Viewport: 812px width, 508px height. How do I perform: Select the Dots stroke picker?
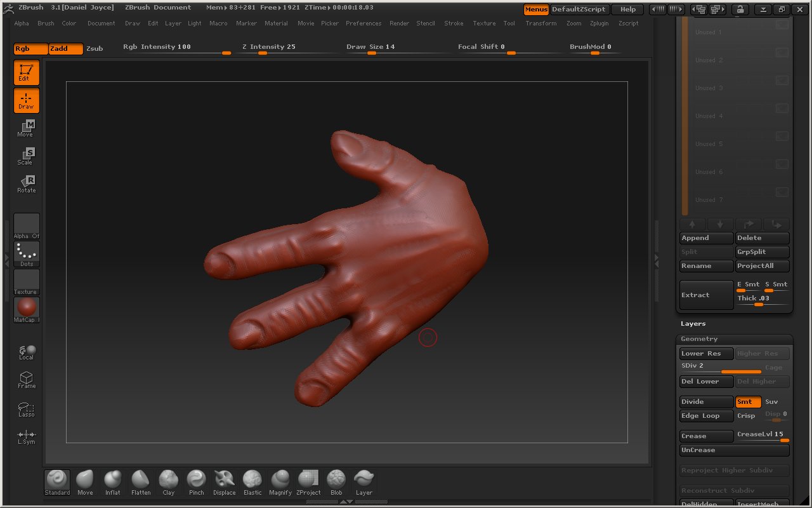pos(26,253)
